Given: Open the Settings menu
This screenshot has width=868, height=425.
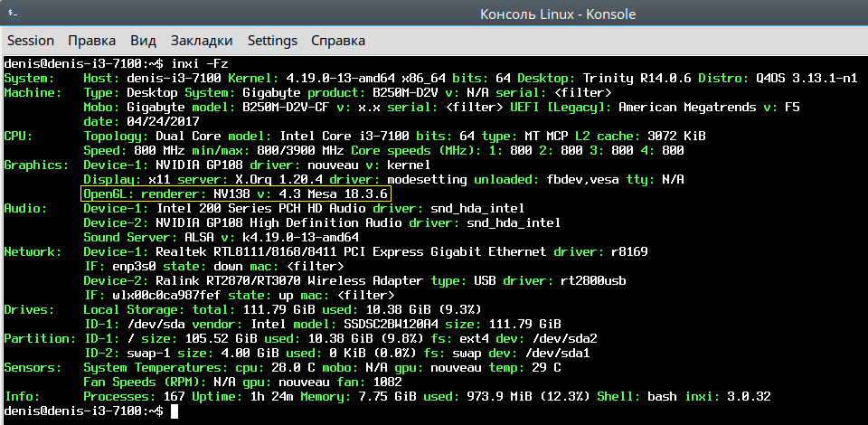Looking at the screenshot, I should tap(272, 41).
